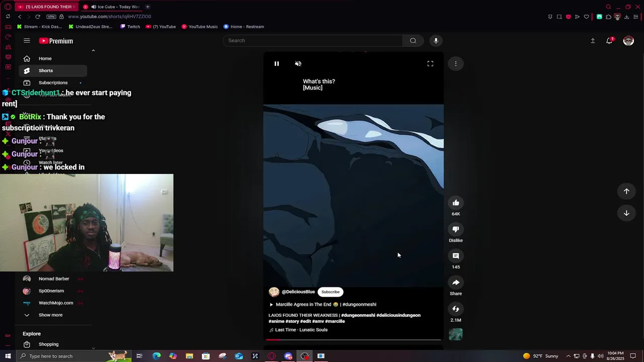Dislike the Short

coord(456,229)
